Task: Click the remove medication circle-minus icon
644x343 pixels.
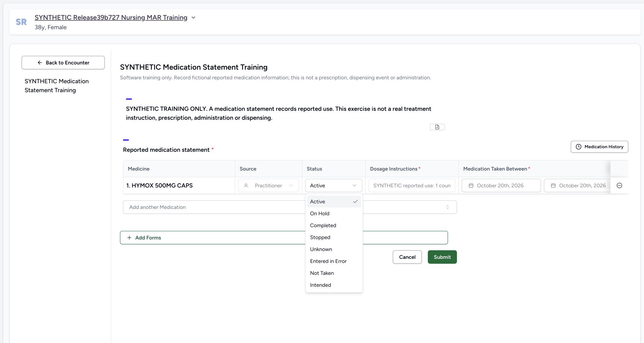Action: tap(619, 185)
